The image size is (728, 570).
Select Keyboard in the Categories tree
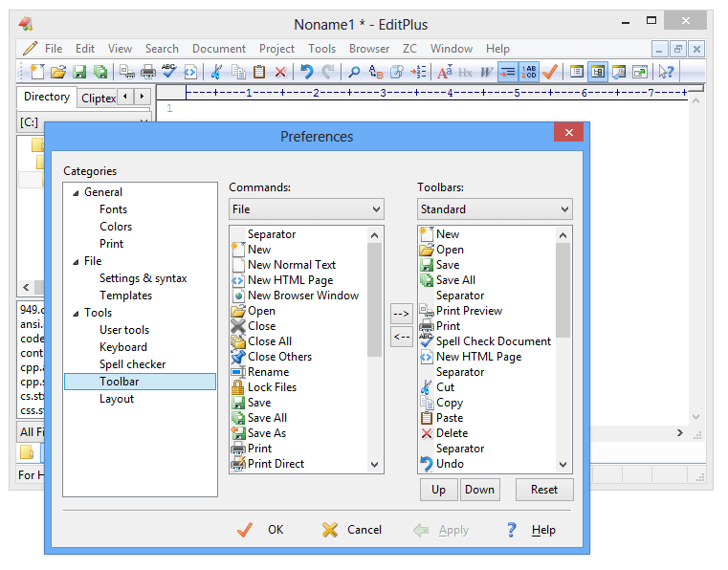click(123, 347)
